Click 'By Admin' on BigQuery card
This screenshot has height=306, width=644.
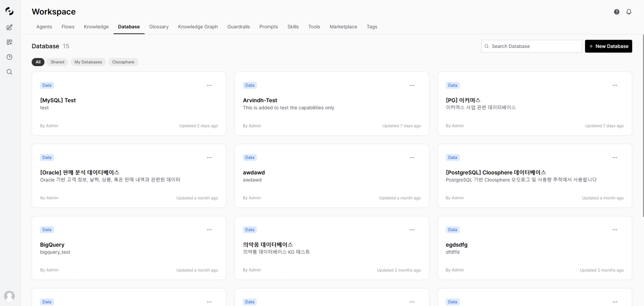(49, 270)
